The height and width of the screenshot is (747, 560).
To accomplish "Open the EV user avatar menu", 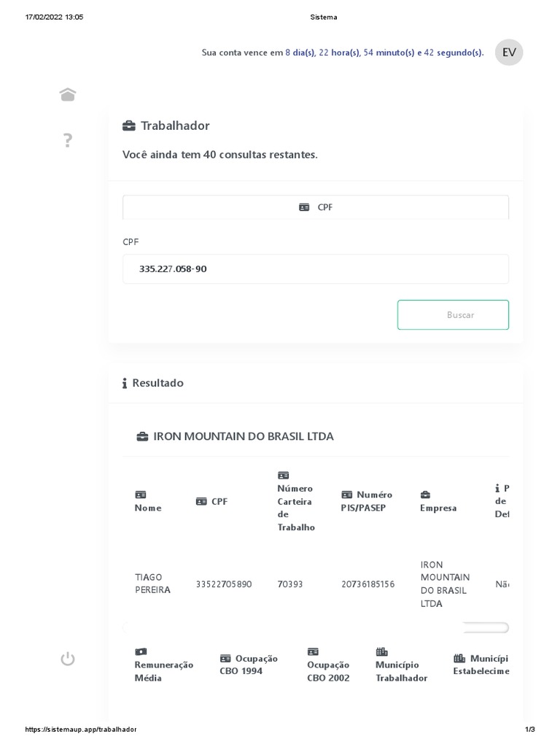I will pos(509,52).
